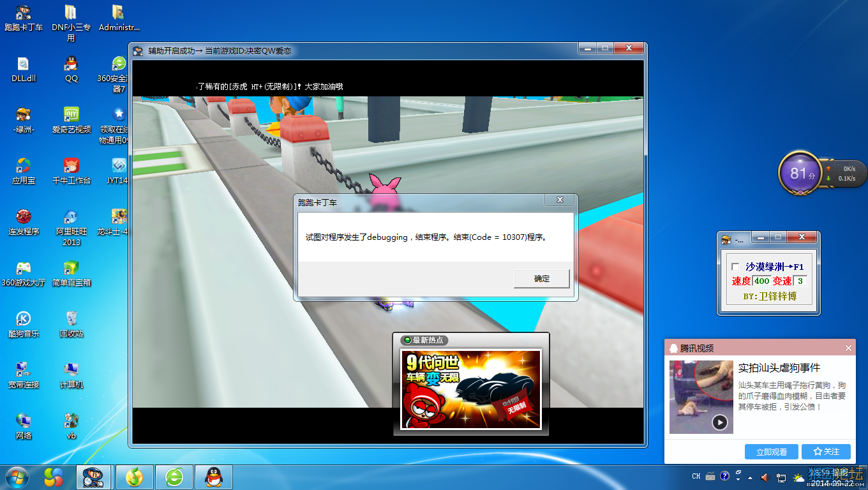Image resolution: width=868 pixels, height=490 pixels.
Task: Click the 速度 value field showing 400
Action: click(x=761, y=281)
